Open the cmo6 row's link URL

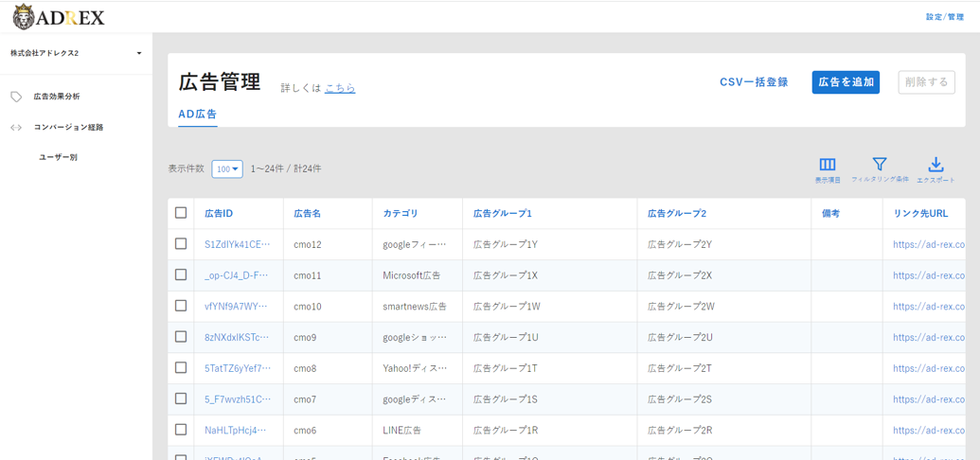tap(929, 430)
